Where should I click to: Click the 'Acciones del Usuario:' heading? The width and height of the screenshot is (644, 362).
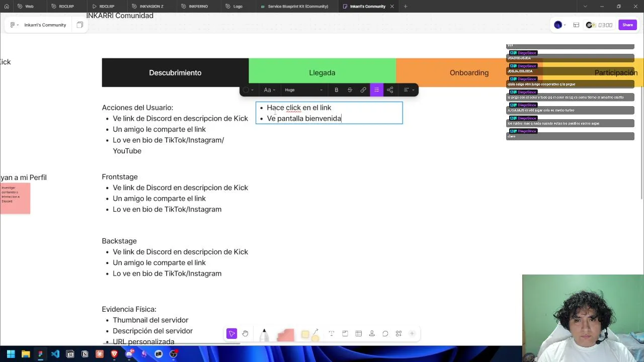coord(137,108)
